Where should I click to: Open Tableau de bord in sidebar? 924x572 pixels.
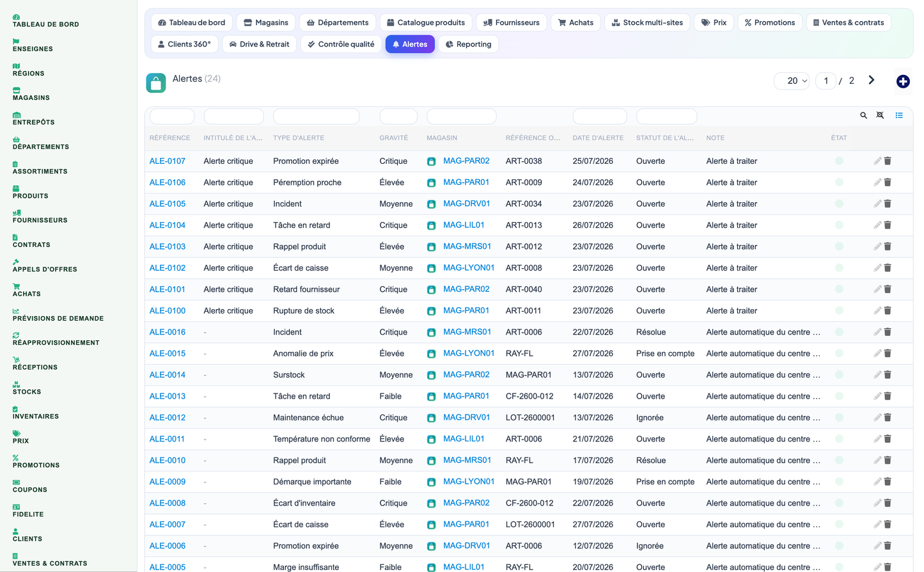click(46, 21)
